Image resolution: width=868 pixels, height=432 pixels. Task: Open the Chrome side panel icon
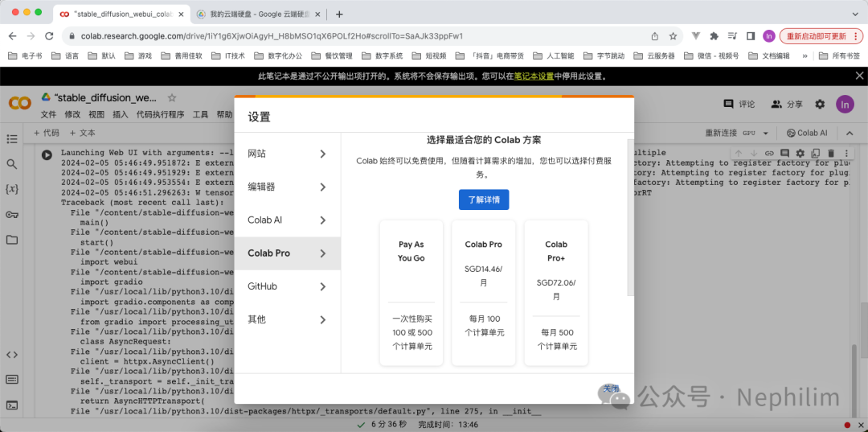pos(751,36)
